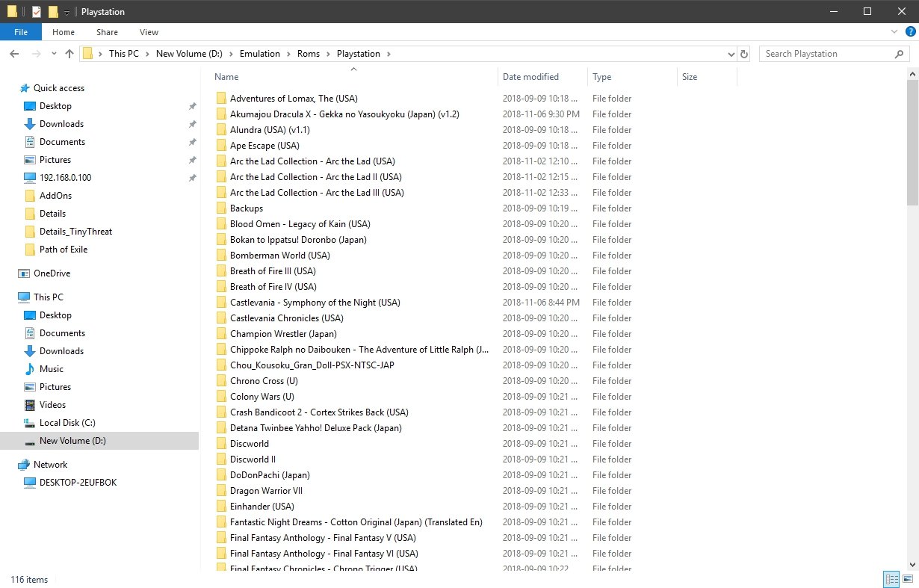Expand the chevron after New Volume (D:) breadcrumb
The width and height of the screenshot is (919, 588).
232,54
